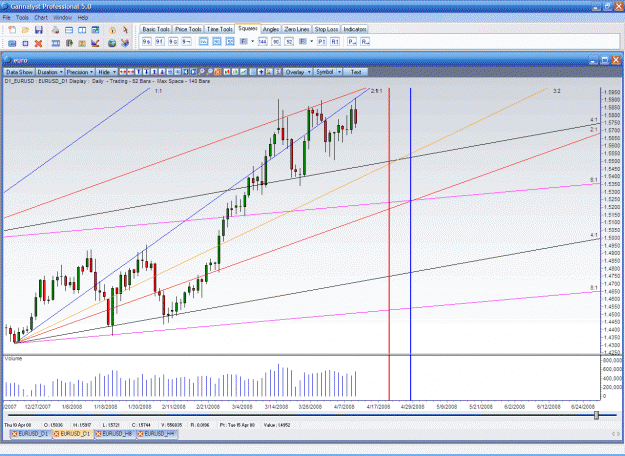Open the Precision dropdown
The image size is (625, 456).
[80, 72]
